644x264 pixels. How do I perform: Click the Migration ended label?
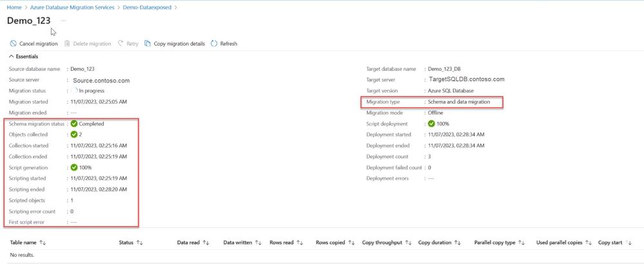point(28,113)
